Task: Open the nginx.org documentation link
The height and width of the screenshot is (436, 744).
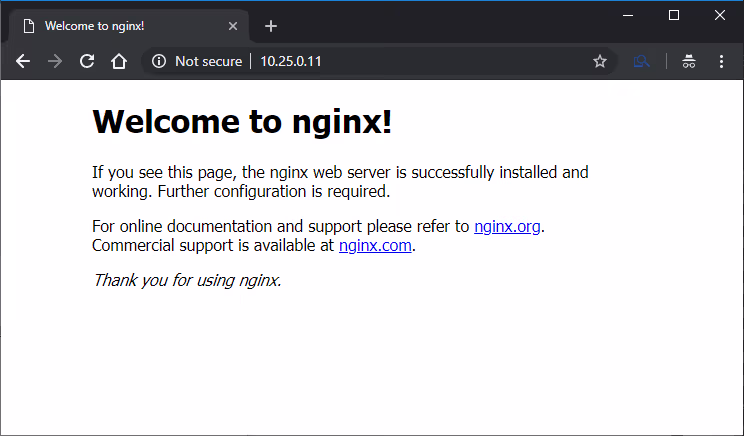Action: (x=507, y=226)
